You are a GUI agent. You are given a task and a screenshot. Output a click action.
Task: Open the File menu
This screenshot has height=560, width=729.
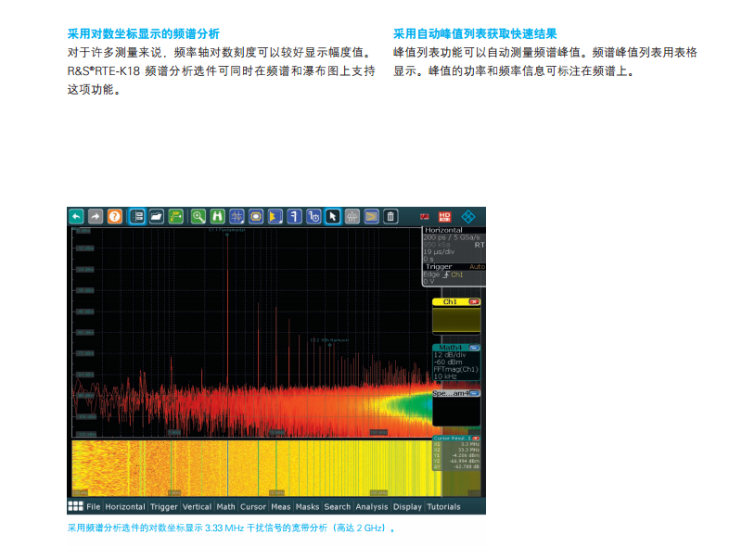pyautogui.click(x=94, y=506)
